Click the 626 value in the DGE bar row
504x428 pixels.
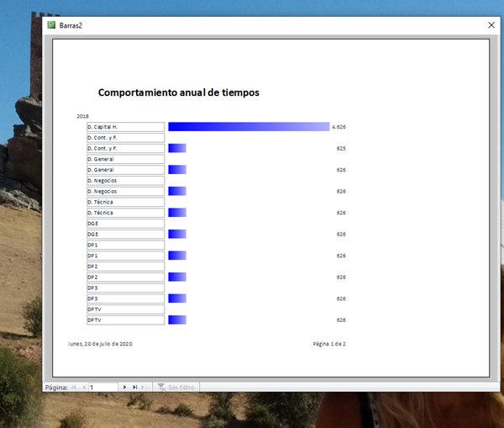point(341,235)
